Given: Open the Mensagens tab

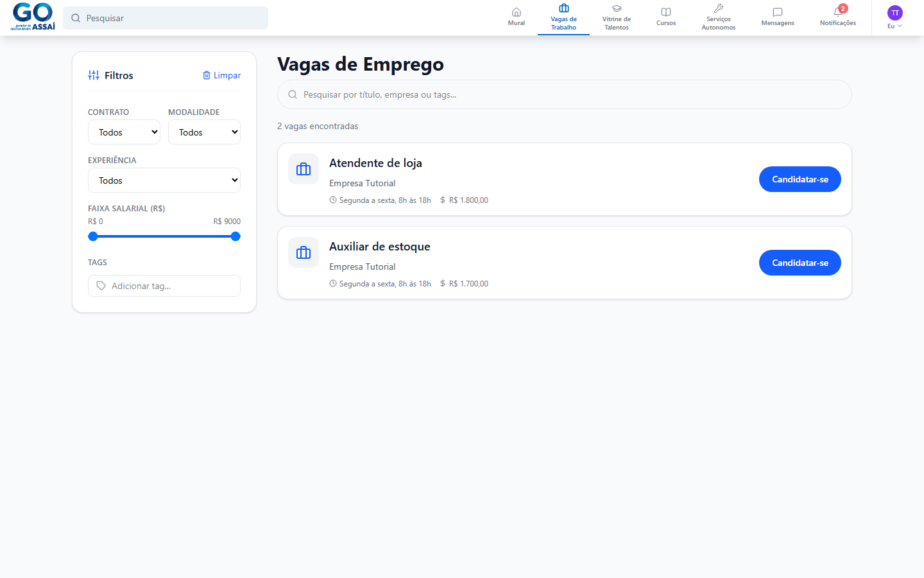Looking at the screenshot, I should point(778,18).
